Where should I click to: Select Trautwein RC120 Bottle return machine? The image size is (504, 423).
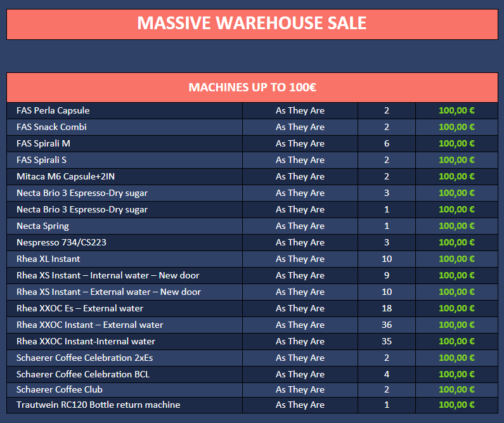(98, 405)
